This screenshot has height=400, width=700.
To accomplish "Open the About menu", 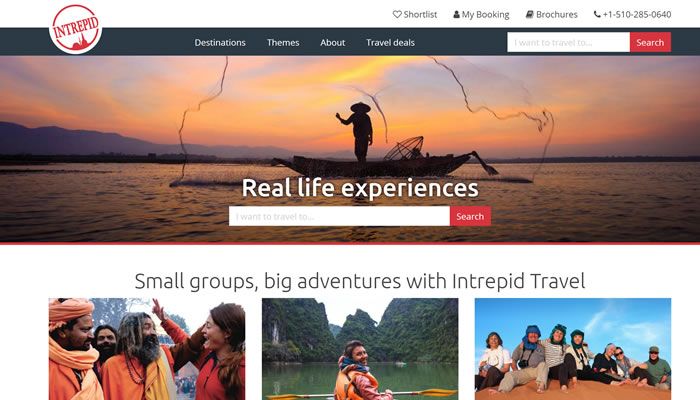I will click(x=333, y=42).
